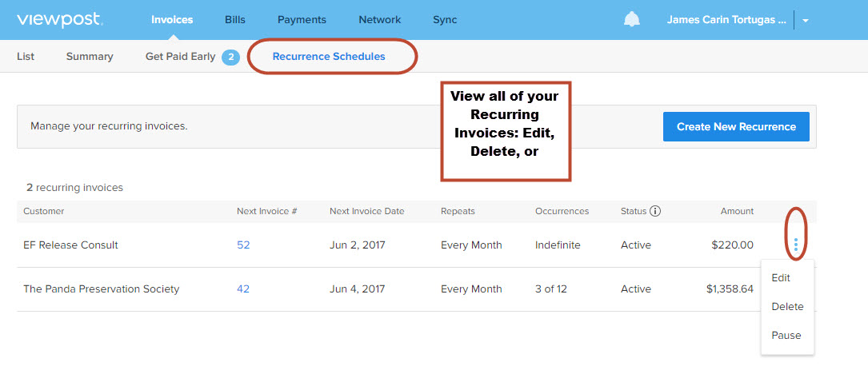Choose Delete from the context menu
Viewport: 868px width, 378px height.
pyautogui.click(x=787, y=307)
